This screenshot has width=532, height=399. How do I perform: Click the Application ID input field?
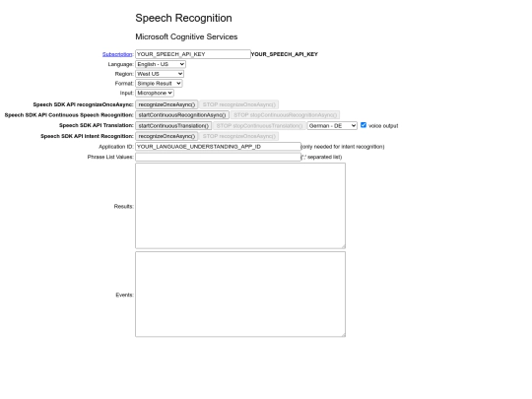click(218, 147)
